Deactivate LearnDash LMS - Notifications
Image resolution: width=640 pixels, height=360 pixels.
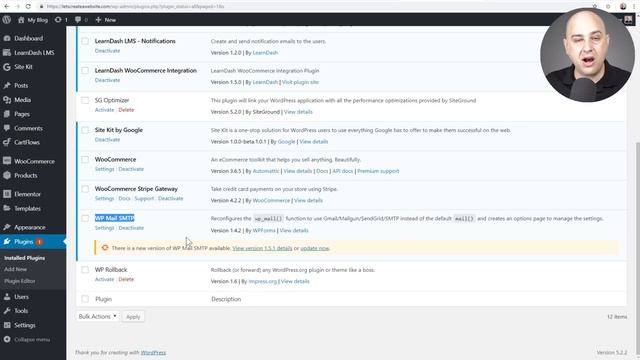point(107,51)
